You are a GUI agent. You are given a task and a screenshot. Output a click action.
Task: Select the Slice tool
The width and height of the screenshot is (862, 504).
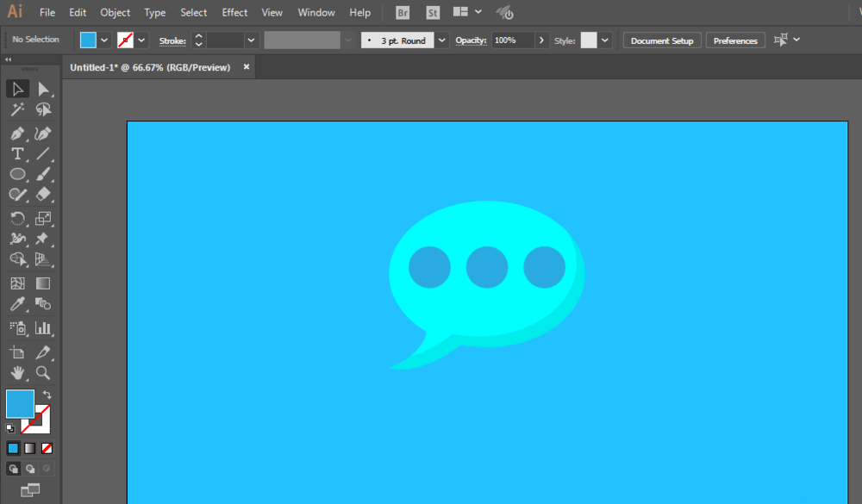pos(43,353)
